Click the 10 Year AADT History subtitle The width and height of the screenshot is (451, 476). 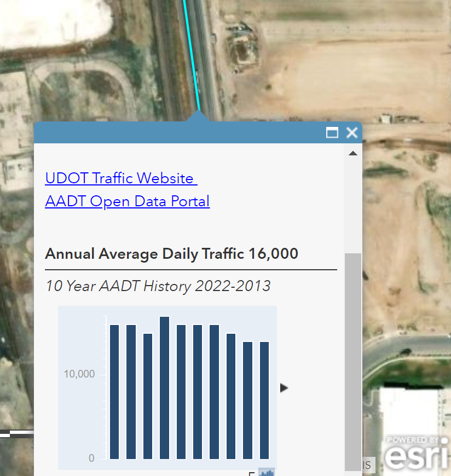click(158, 286)
